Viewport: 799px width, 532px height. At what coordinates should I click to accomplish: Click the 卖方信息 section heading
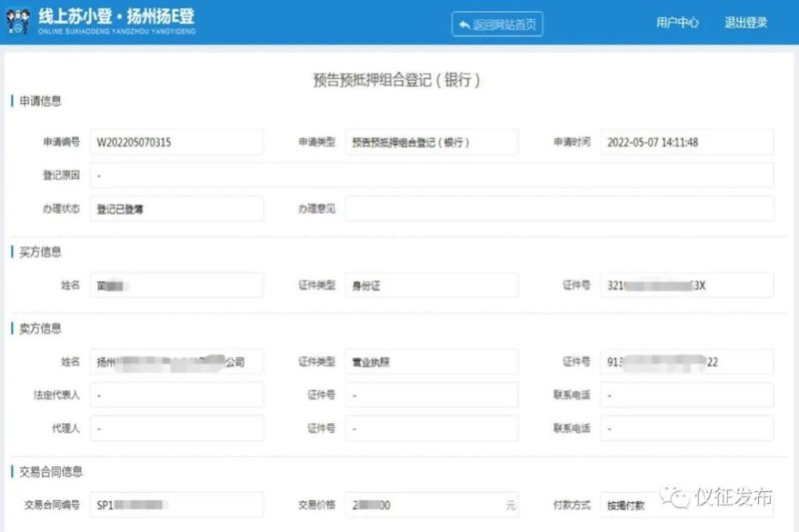40,328
